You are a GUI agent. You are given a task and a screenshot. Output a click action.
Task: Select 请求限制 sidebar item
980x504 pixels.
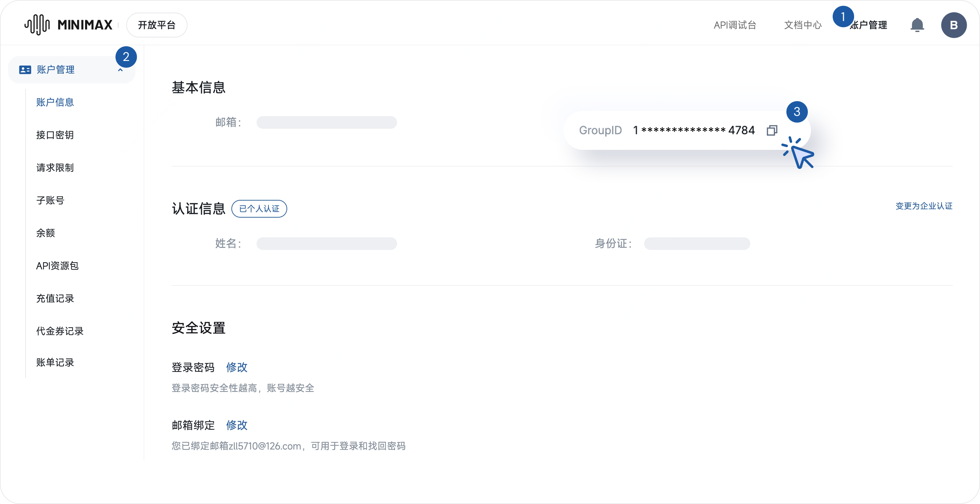click(x=55, y=168)
